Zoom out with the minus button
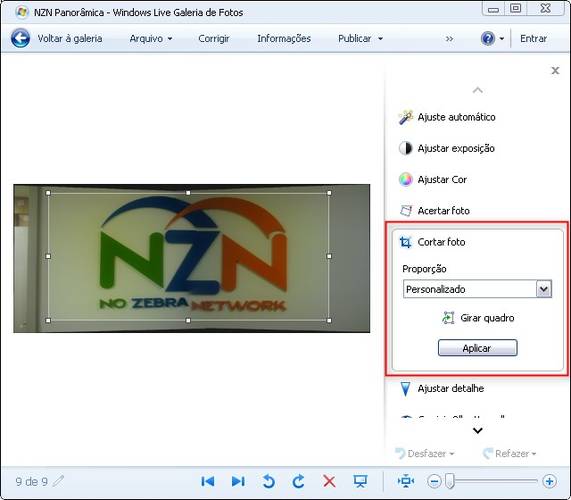 point(434,481)
